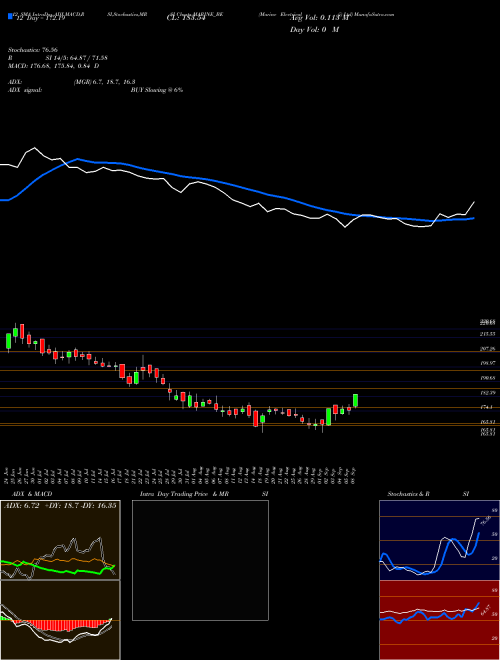Image resolution: width=500 pixels, height=660 pixels.
Task: Click the 182.39 price level label
Action: pos(488,393)
